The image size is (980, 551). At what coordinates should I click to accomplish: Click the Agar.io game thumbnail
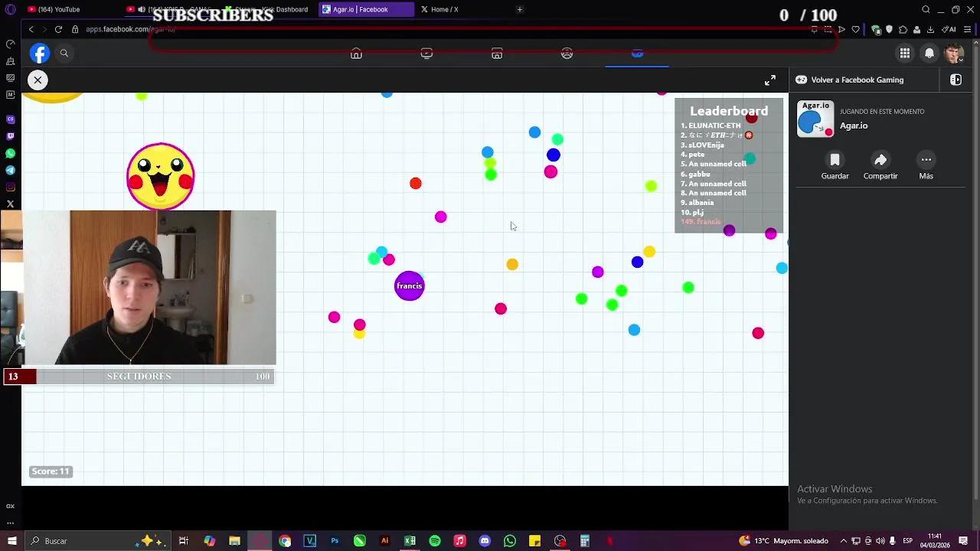815,119
